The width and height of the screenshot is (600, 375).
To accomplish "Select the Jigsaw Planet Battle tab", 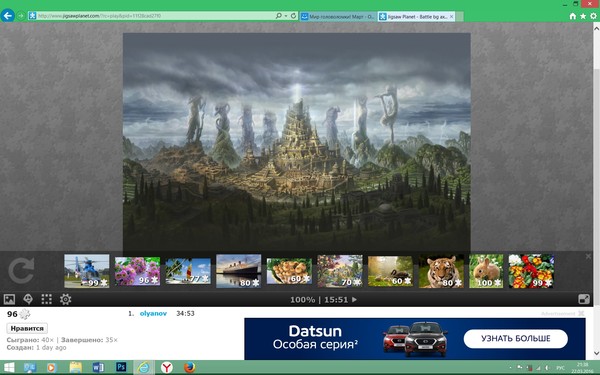I will tap(416, 16).
